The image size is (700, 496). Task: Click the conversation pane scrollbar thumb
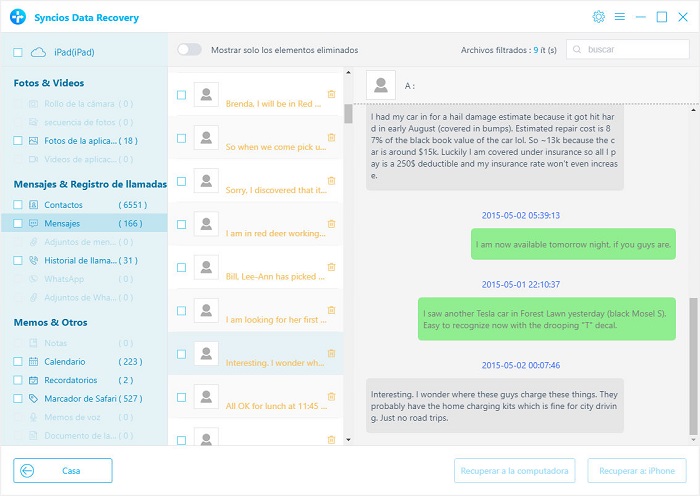click(693, 366)
